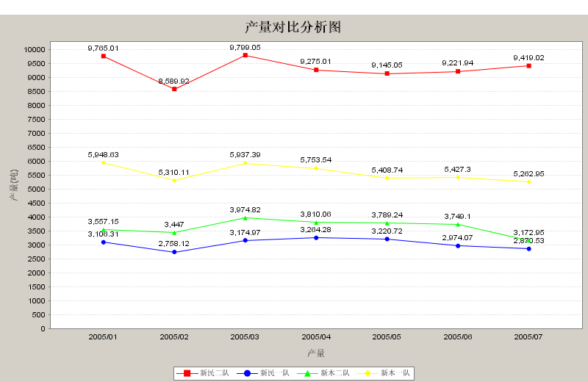
Task: Select the red data point at 2005/02
Action: click(x=174, y=89)
